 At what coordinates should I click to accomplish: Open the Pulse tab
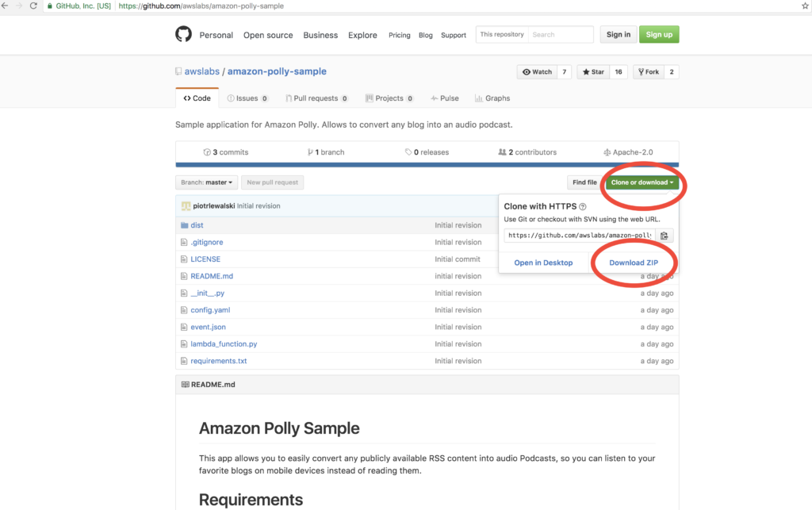click(x=445, y=98)
